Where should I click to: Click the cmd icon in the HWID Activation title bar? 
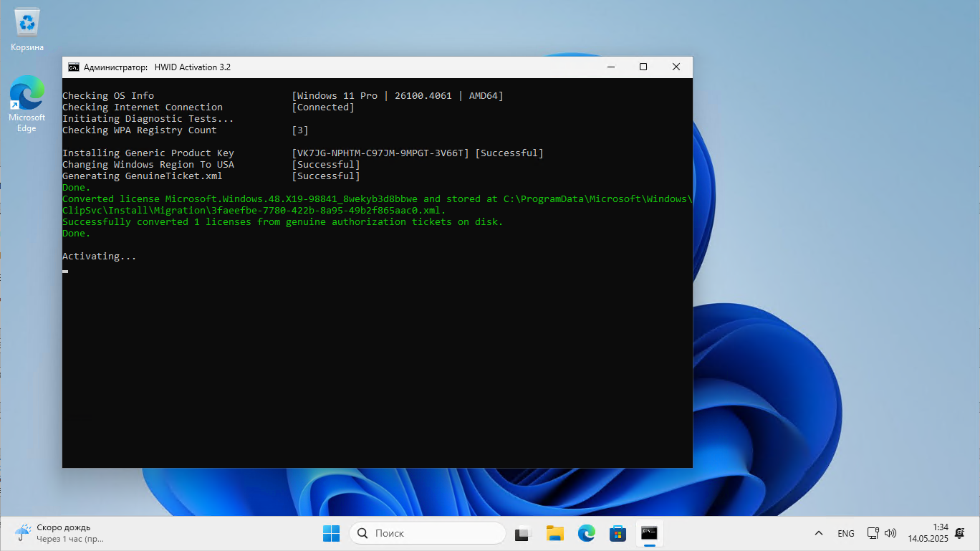(x=74, y=67)
